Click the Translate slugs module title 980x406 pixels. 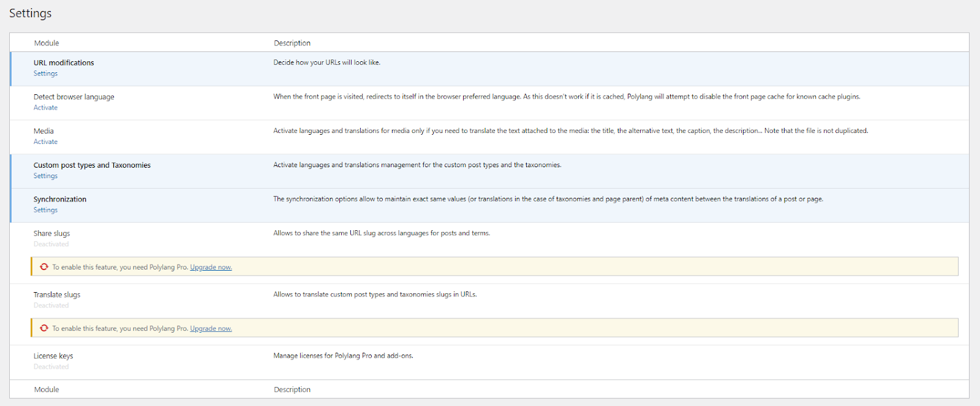pyautogui.click(x=57, y=295)
